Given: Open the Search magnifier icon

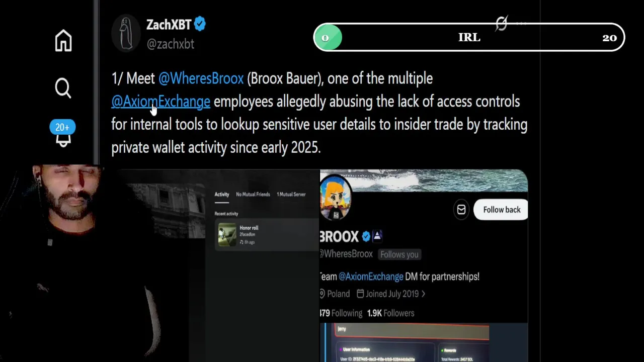Looking at the screenshot, I should tap(63, 88).
